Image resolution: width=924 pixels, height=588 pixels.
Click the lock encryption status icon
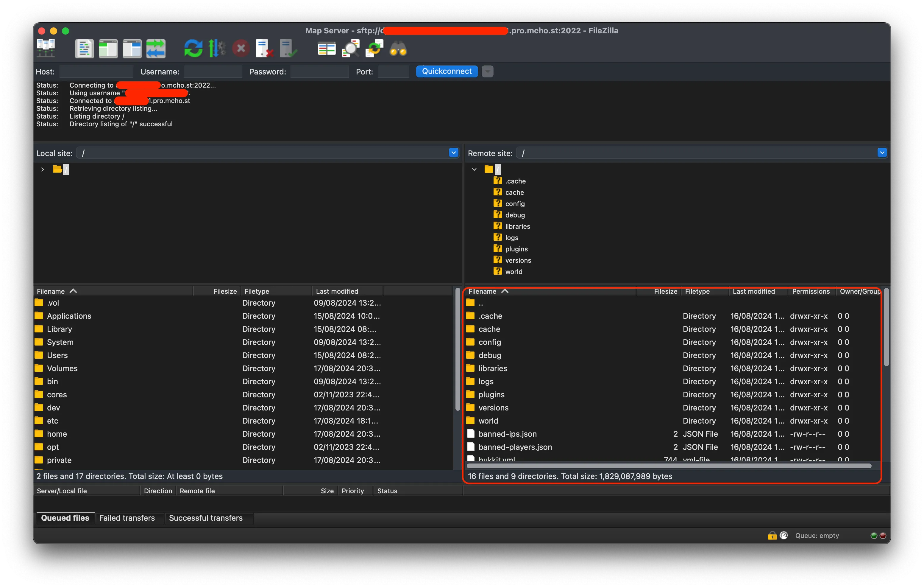(x=772, y=535)
